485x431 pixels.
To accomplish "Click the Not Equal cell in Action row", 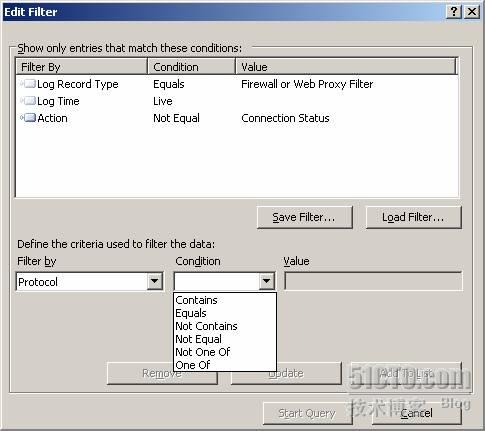I will (x=176, y=118).
